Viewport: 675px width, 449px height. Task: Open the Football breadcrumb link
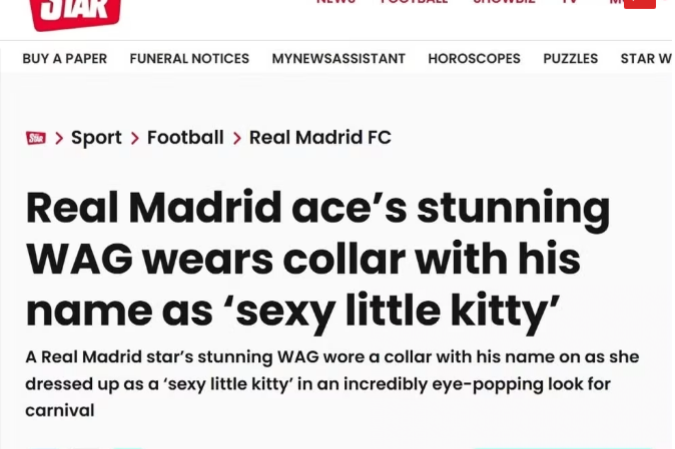point(185,138)
